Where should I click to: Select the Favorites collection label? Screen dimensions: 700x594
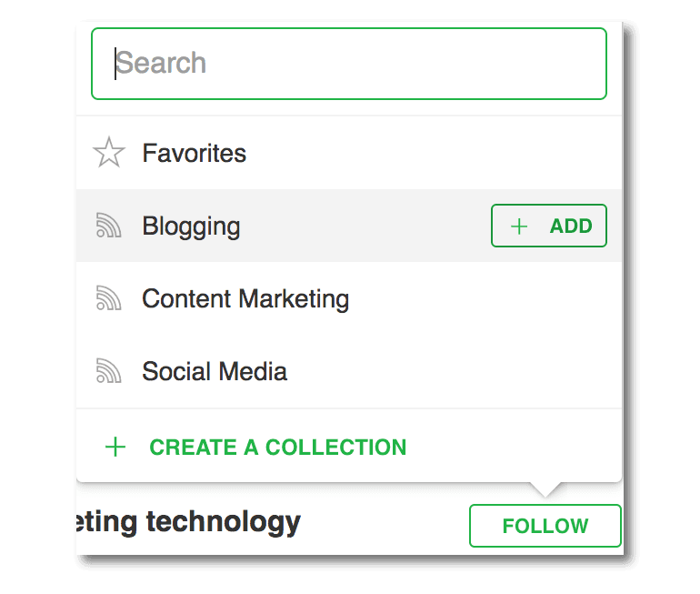click(194, 153)
